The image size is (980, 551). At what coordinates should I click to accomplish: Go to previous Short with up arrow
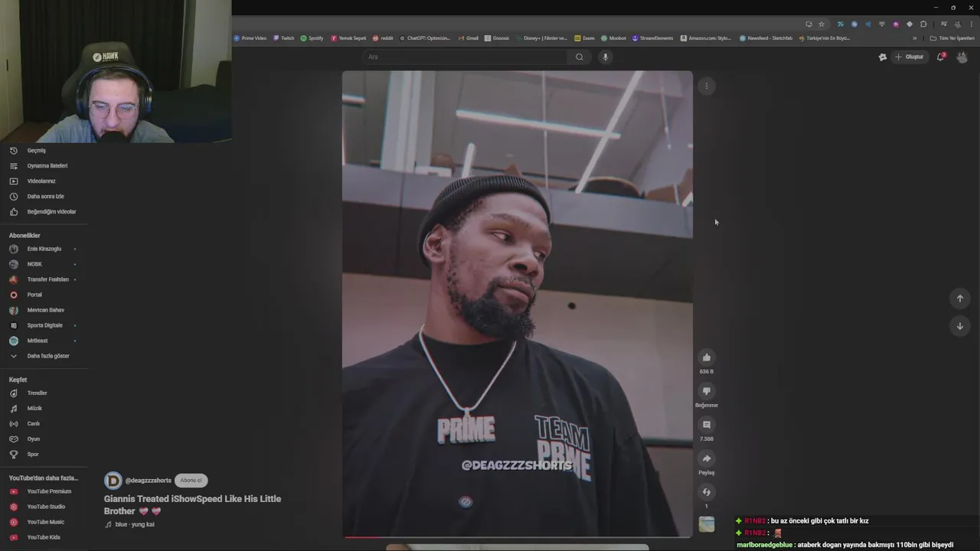pos(960,298)
